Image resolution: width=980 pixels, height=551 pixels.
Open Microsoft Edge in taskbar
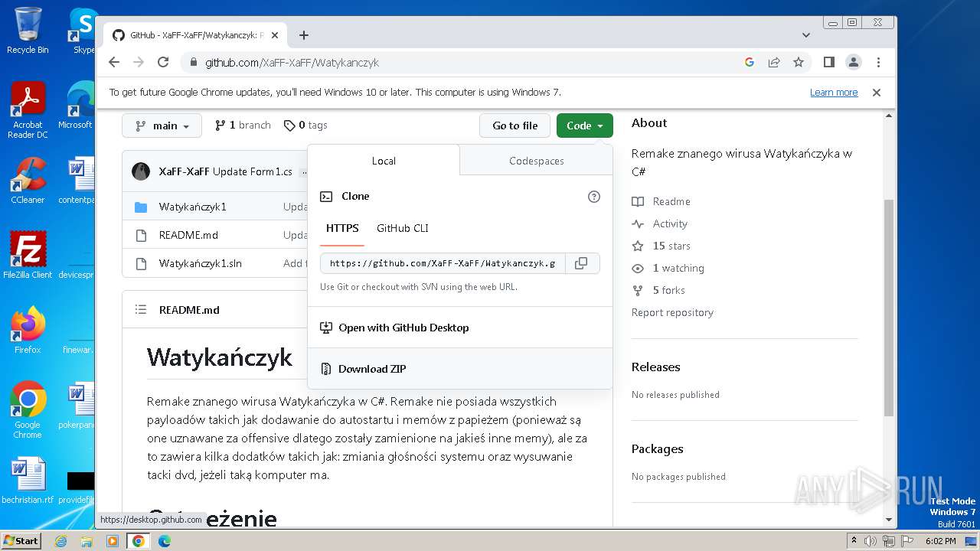pos(165,541)
